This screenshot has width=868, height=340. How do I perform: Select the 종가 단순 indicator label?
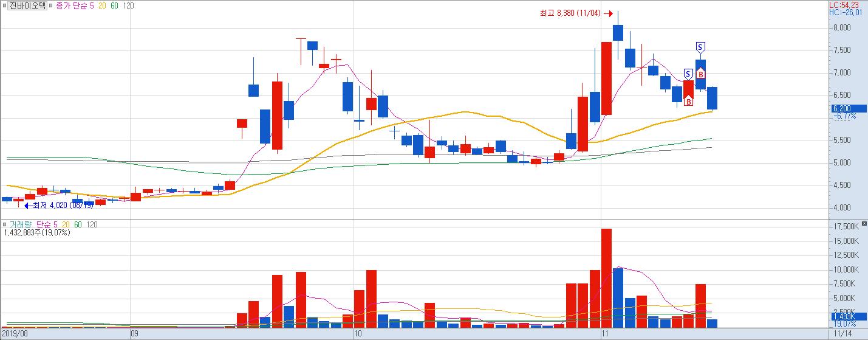point(70,5)
